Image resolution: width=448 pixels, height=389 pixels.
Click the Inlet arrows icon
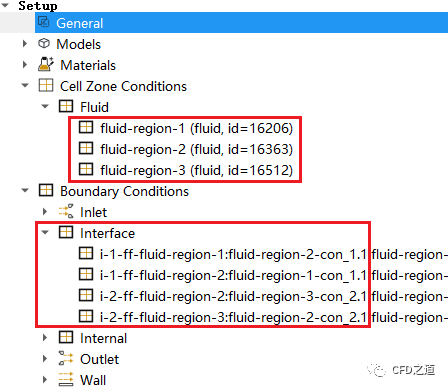coord(66,211)
